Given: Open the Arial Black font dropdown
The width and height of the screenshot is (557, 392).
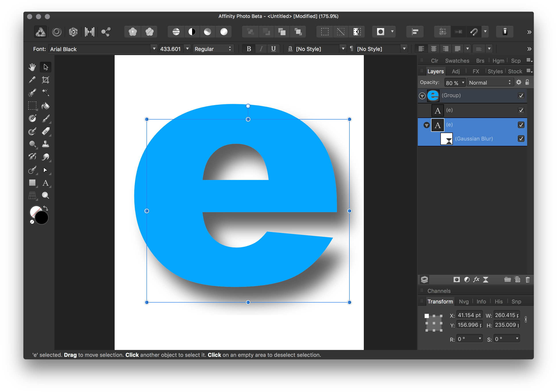Looking at the screenshot, I should [154, 49].
